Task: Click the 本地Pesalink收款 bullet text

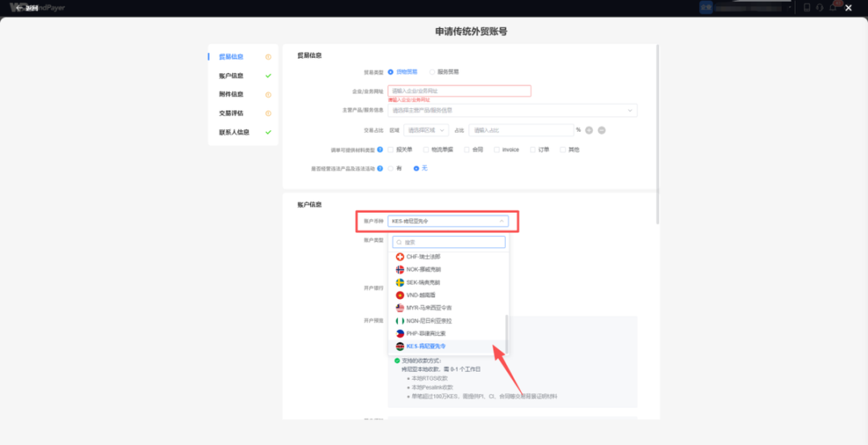Action: tap(433, 387)
